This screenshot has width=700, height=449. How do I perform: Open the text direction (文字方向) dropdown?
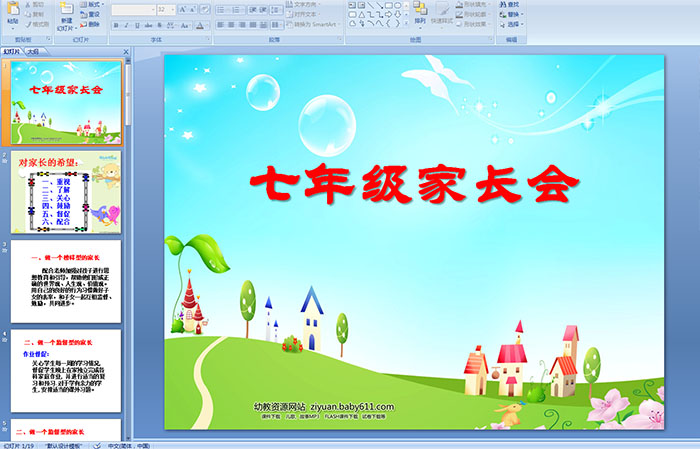pyautogui.click(x=303, y=4)
